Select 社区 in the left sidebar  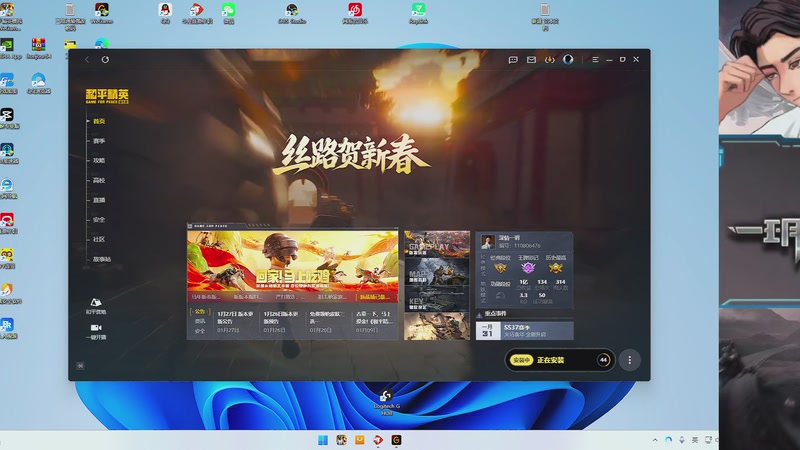coord(99,239)
